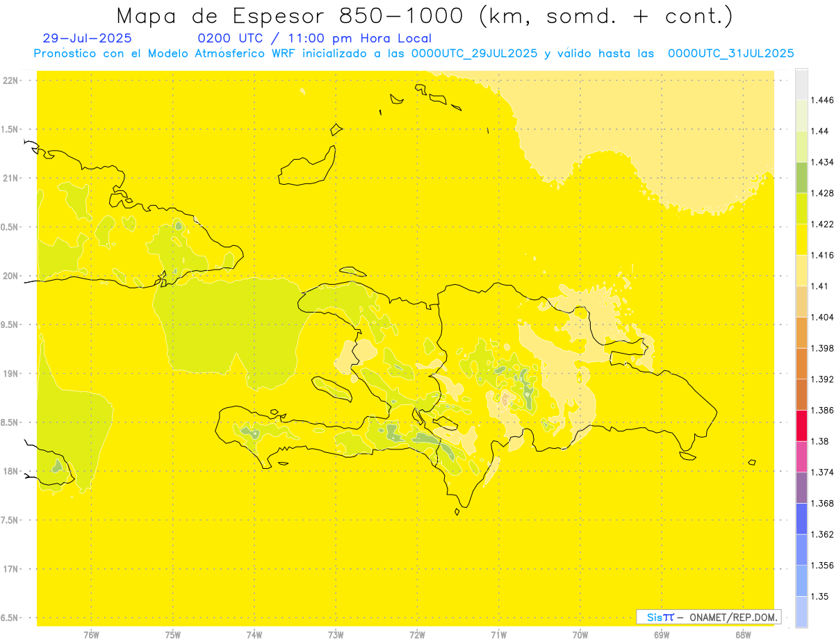Click the '20N' latitude label
The width and height of the screenshot is (834, 644).
pos(11,276)
